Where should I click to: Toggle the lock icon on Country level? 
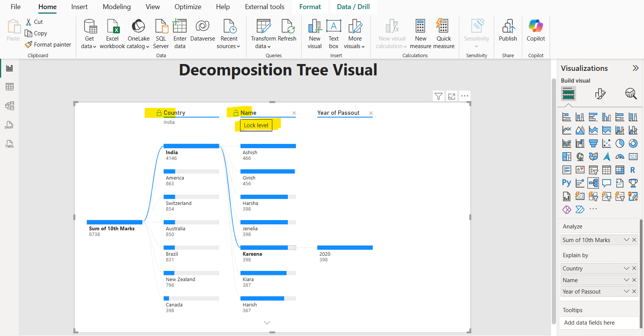point(159,113)
